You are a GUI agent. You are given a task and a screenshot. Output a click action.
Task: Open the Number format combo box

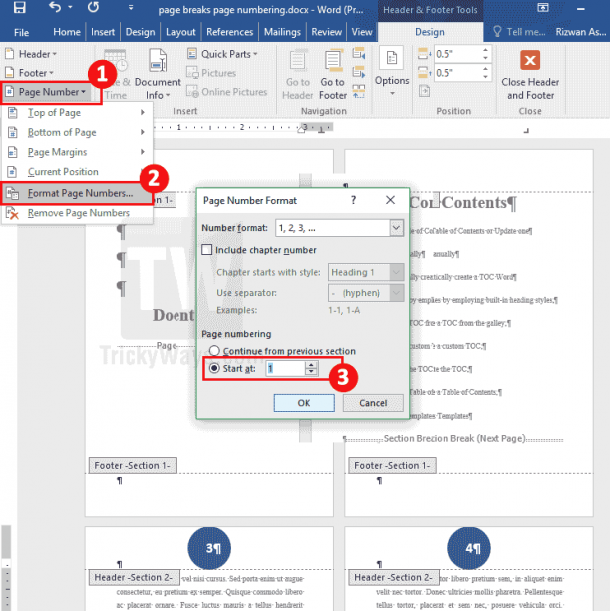coord(339,228)
